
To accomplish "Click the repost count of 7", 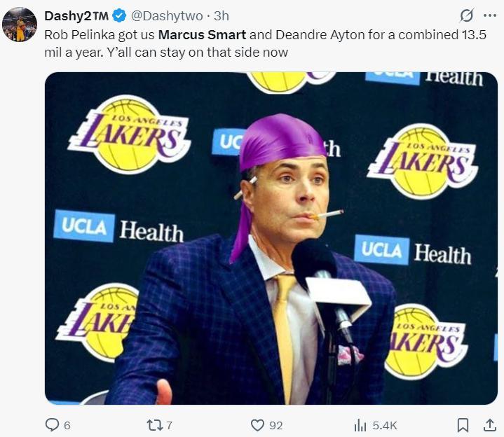I will (x=170, y=425).
